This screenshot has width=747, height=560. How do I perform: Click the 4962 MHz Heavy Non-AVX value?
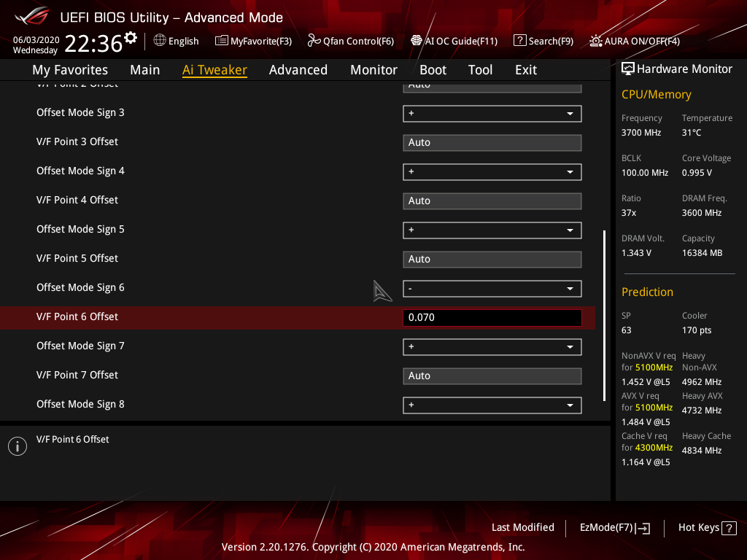point(701,382)
